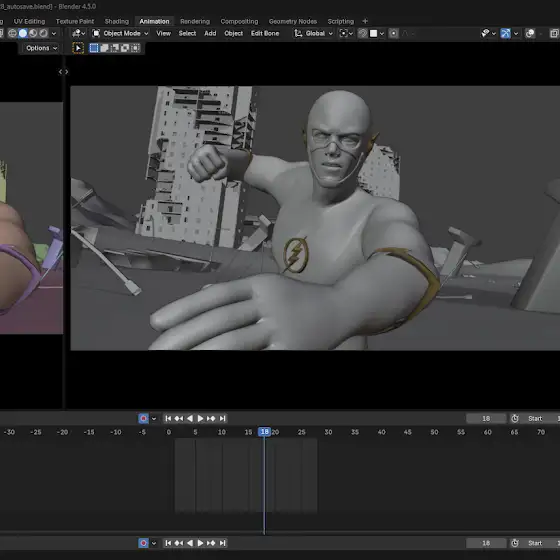Open the Options dropdown
The image size is (560, 560).
coord(41,48)
